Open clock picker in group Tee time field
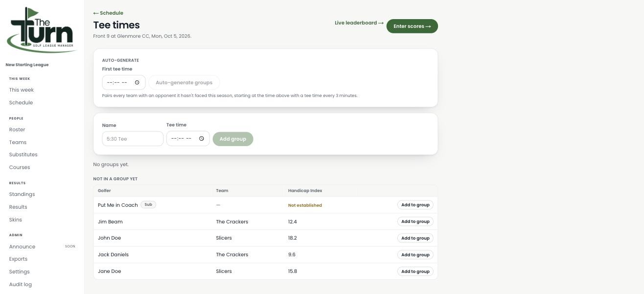 click(x=201, y=139)
